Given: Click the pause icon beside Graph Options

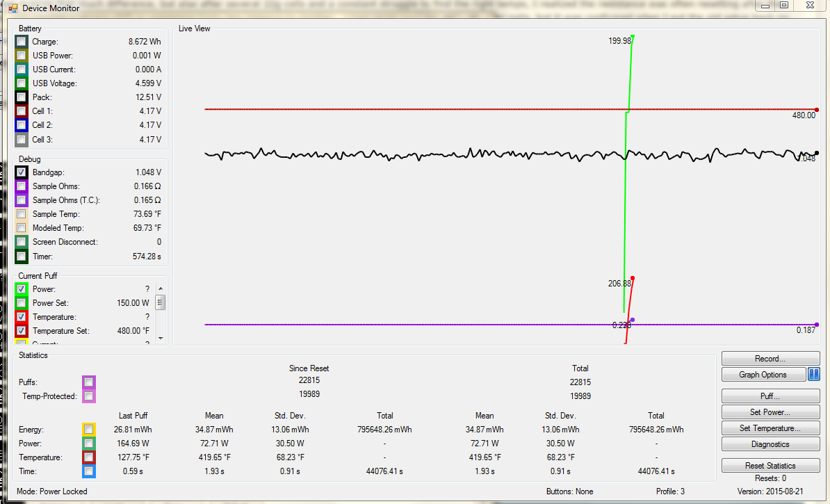Looking at the screenshot, I should tap(813, 375).
